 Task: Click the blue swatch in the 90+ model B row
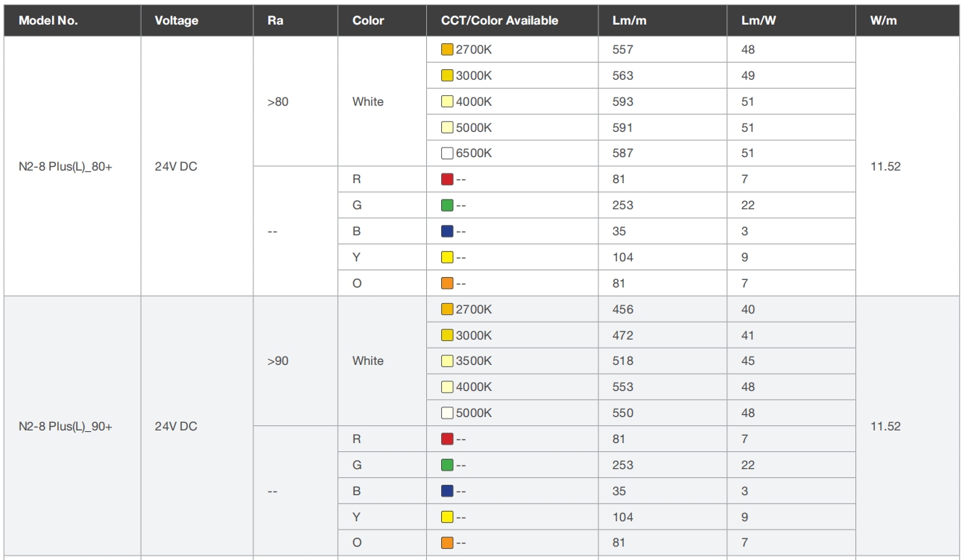pos(447,491)
